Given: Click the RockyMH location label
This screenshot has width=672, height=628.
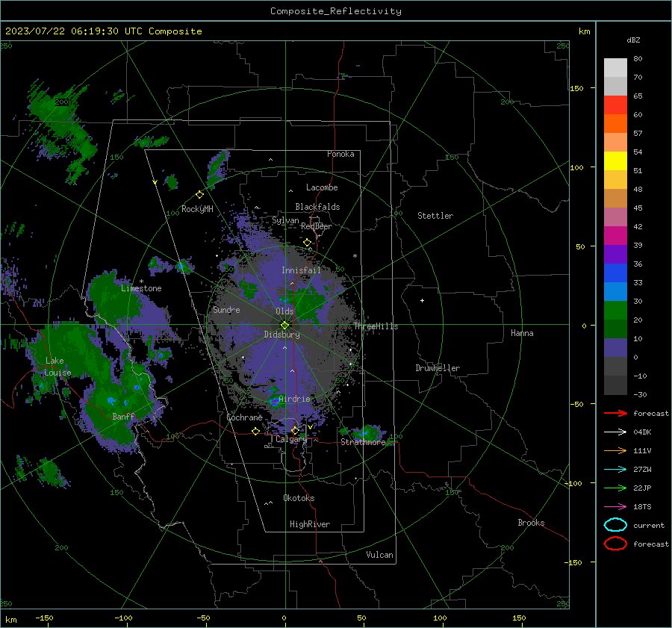Looking at the screenshot, I should tap(197, 209).
